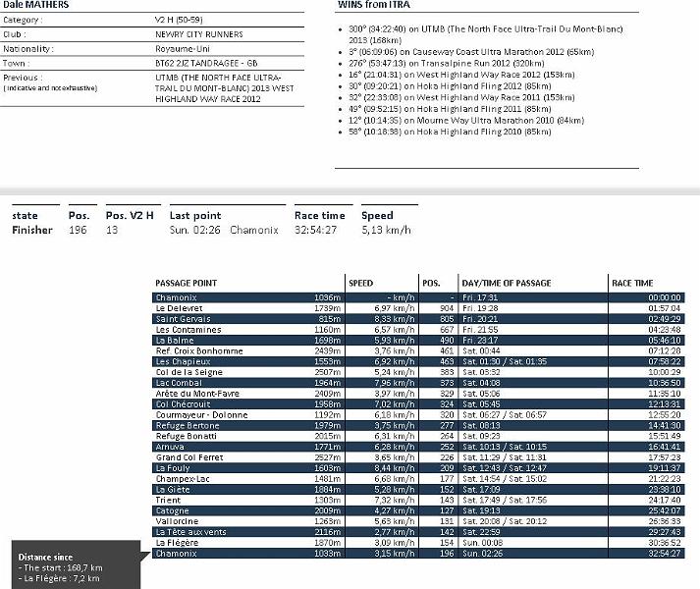Click the Finisher state value
Screen dimensions: 700x589
click(31, 231)
